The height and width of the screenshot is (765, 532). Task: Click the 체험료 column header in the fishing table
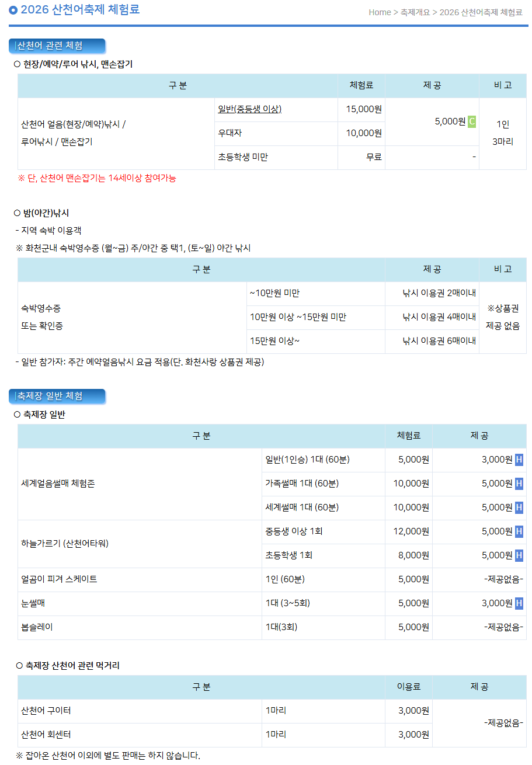[361, 85]
